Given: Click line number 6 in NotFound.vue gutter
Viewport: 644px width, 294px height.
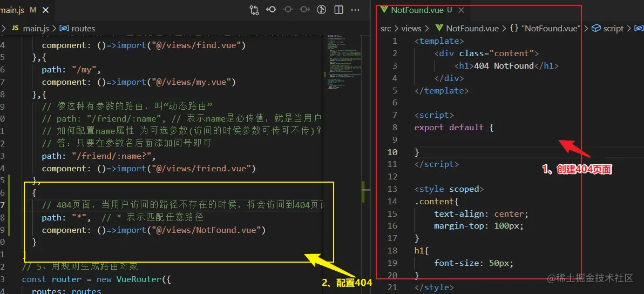Looking at the screenshot, I should coord(395,102).
